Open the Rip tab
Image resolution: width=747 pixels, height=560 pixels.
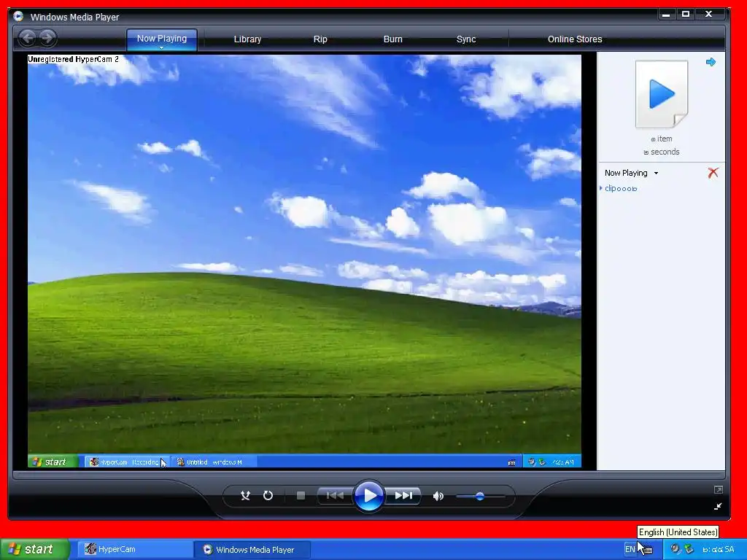pyautogui.click(x=320, y=39)
